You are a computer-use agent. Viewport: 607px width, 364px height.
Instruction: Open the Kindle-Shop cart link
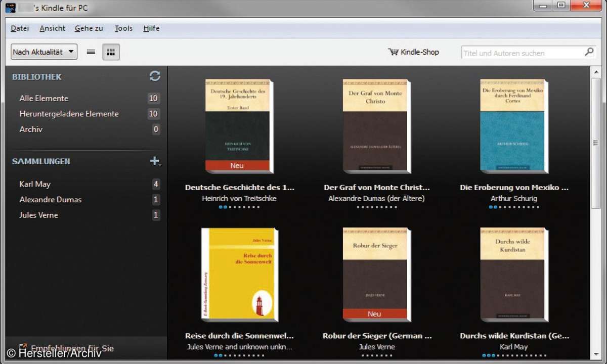pos(413,52)
